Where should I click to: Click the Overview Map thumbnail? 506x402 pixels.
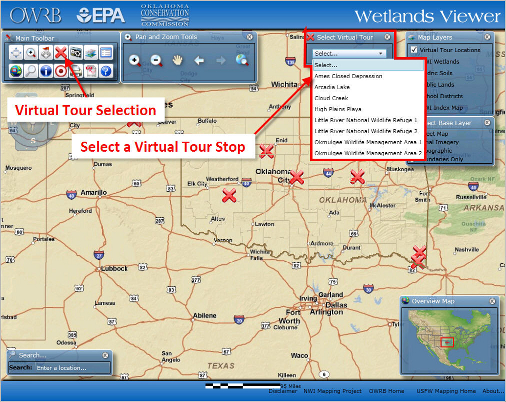pyautogui.click(x=449, y=340)
